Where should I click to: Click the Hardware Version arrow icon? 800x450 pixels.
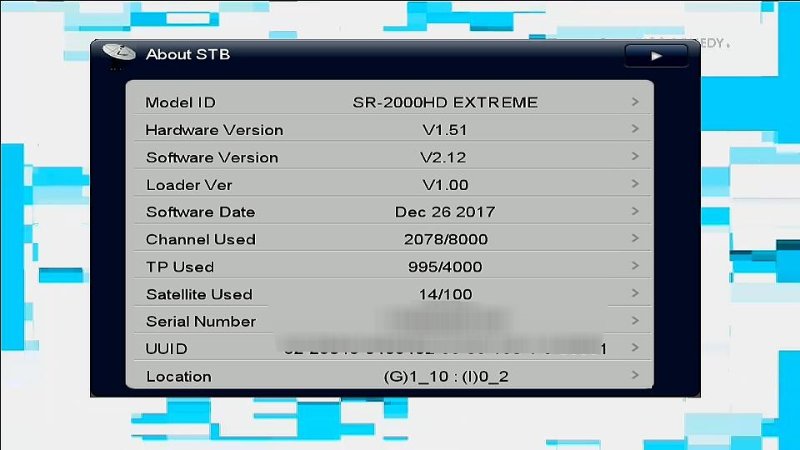[635, 130]
